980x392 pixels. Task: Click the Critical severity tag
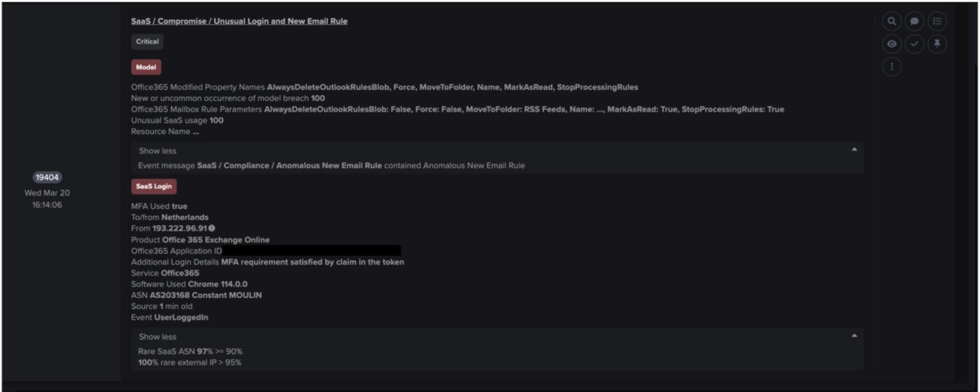(147, 41)
